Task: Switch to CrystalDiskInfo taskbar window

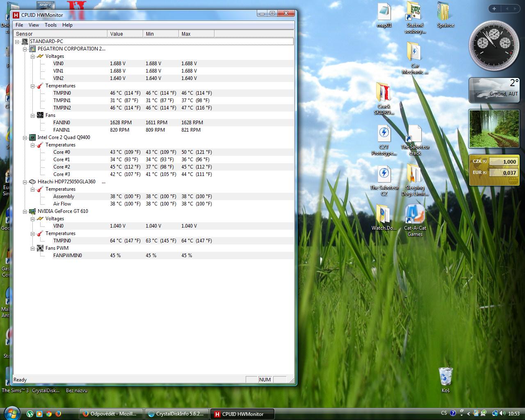Action: point(176,414)
